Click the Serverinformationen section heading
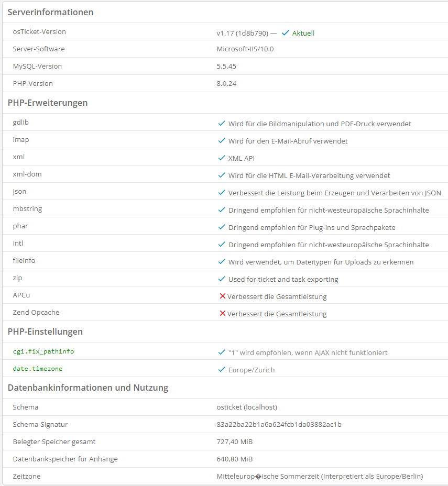Image resolution: width=448 pixels, height=486 pixels. [50, 12]
